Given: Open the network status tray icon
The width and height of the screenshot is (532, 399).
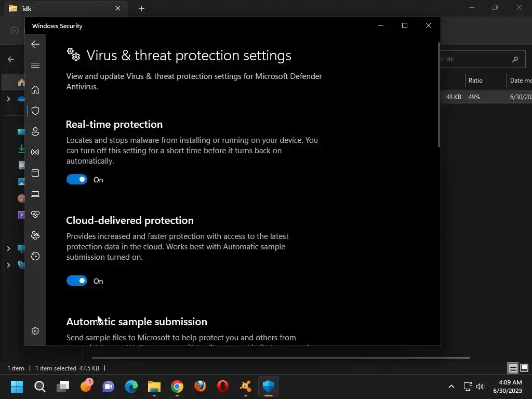Looking at the screenshot, I should pyautogui.click(x=468, y=387).
